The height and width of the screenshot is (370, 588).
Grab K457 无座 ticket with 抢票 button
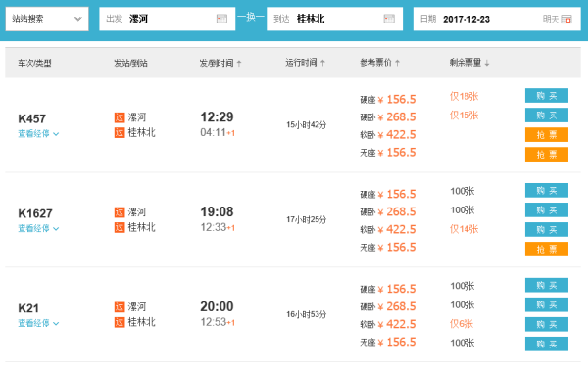coord(547,155)
